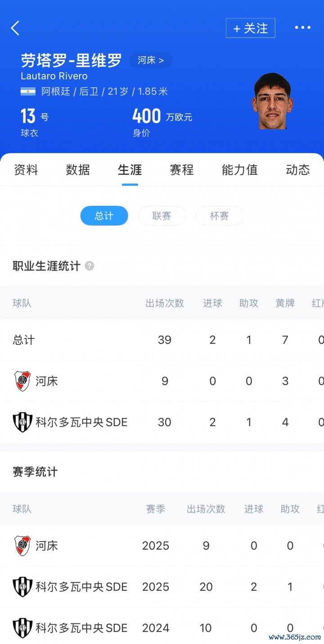Tap River Plate crest in season stats

coord(22,546)
